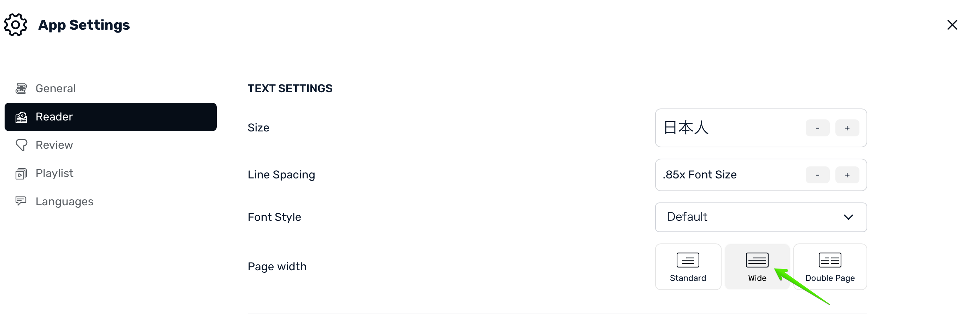
Task: Decrease text size with minus button
Action: (x=817, y=128)
